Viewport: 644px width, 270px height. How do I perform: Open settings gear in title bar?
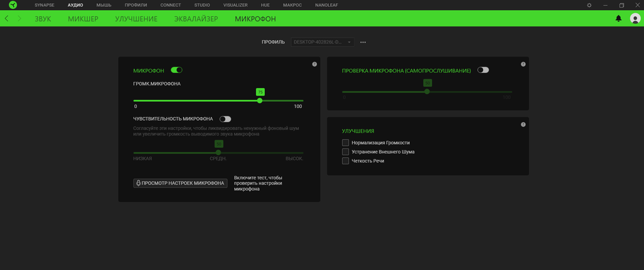pos(589,5)
